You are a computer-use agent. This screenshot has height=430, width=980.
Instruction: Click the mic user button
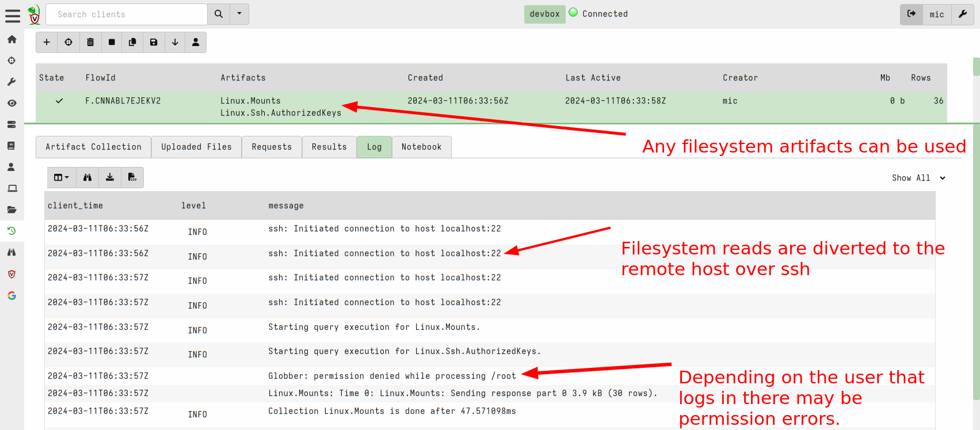(936, 14)
